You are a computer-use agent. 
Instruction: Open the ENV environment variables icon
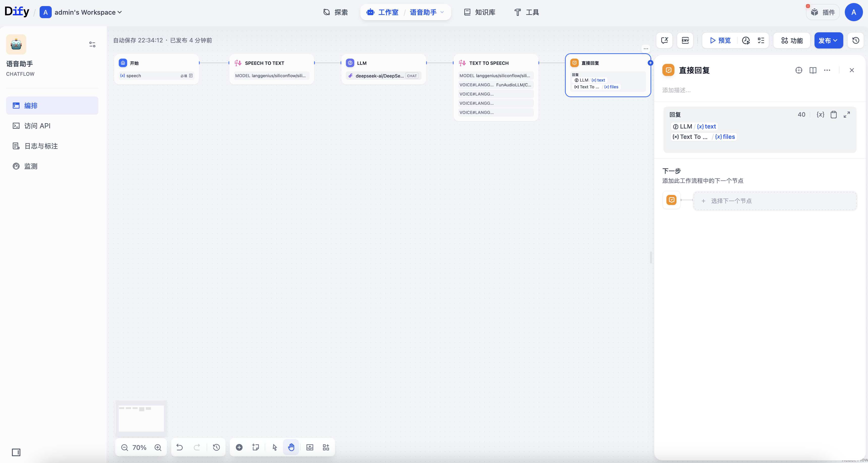click(x=685, y=40)
